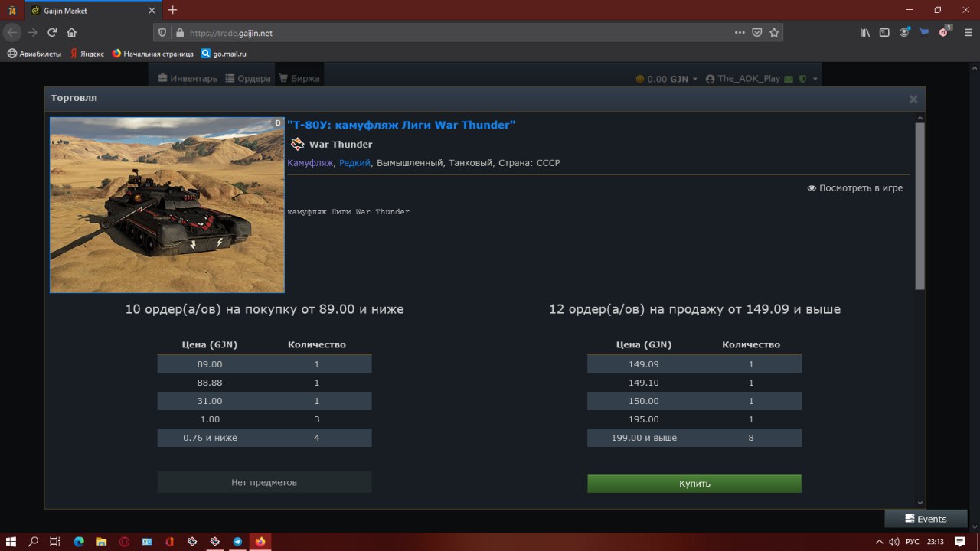Close the Gaijin Market tab
980x551 pixels.
[152, 11]
